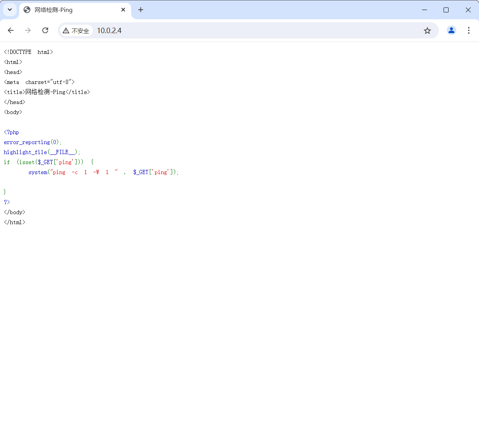This screenshot has height=448, width=479.
Task: Click the forward navigation arrow
Action: point(28,30)
